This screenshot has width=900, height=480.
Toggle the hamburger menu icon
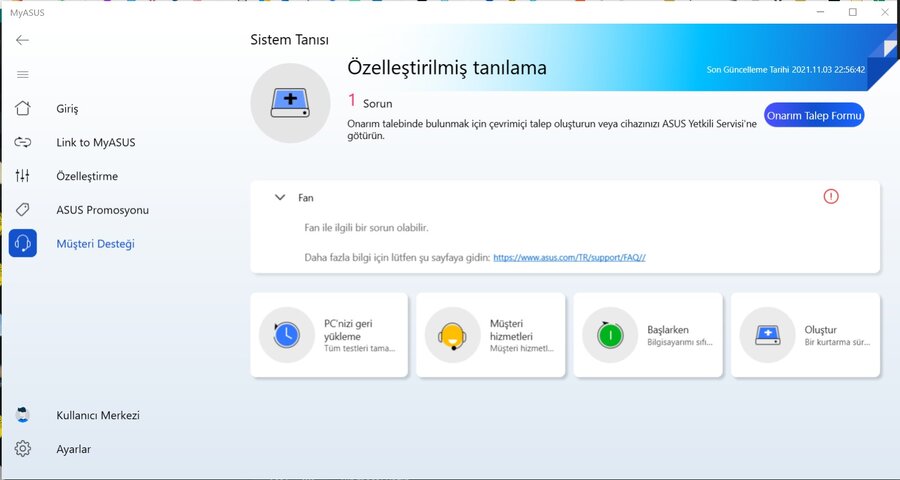point(22,75)
